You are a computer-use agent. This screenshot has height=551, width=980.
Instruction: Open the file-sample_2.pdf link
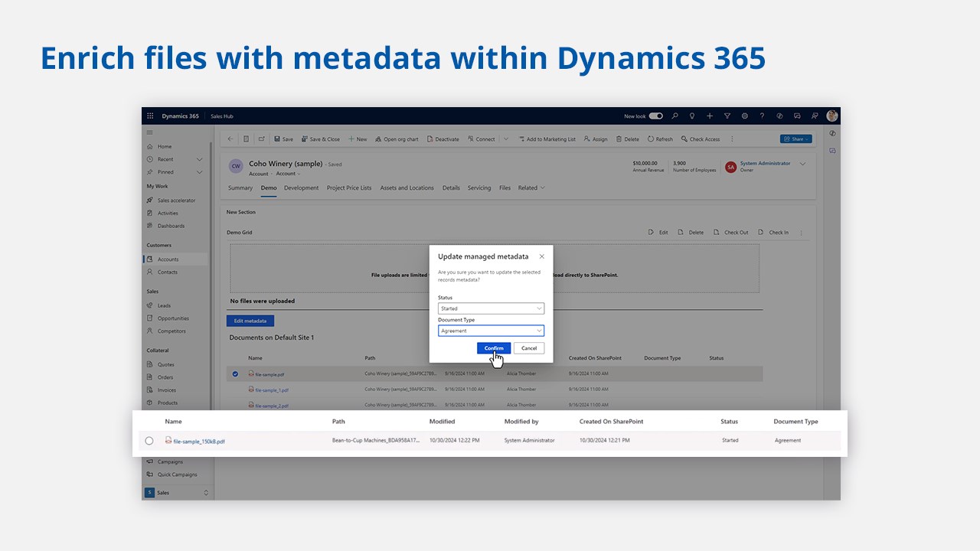pos(272,406)
